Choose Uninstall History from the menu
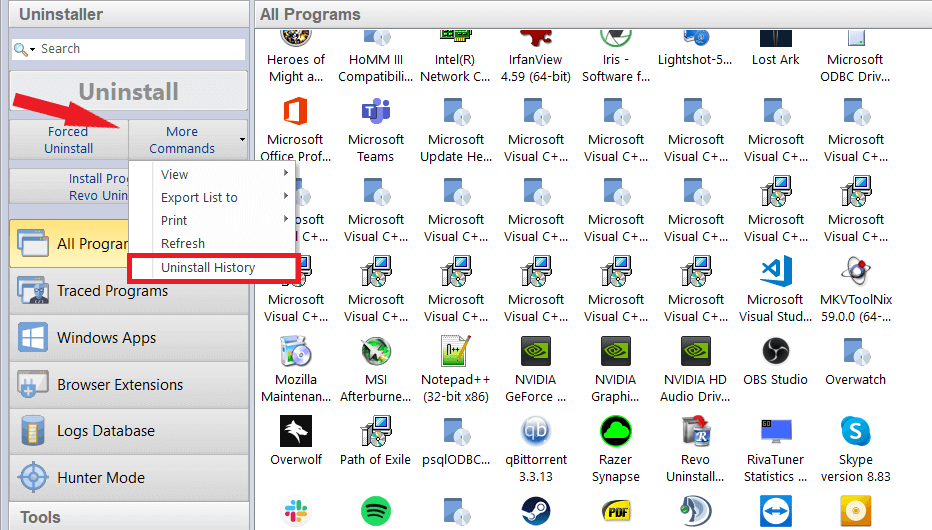 tap(208, 267)
